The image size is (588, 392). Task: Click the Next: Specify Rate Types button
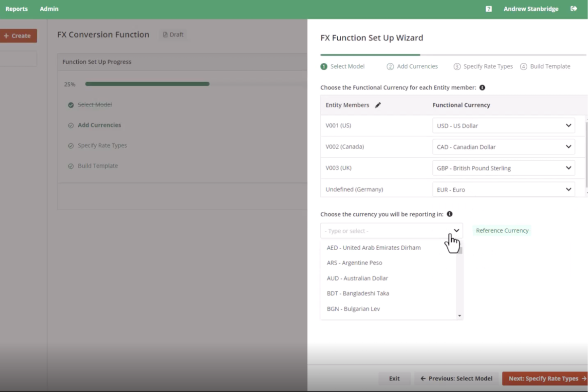point(544,378)
